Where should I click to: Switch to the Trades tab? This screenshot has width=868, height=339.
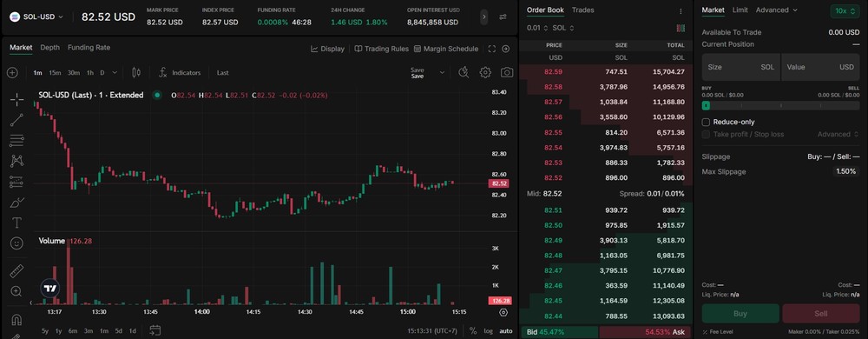click(x=582, y=10)
